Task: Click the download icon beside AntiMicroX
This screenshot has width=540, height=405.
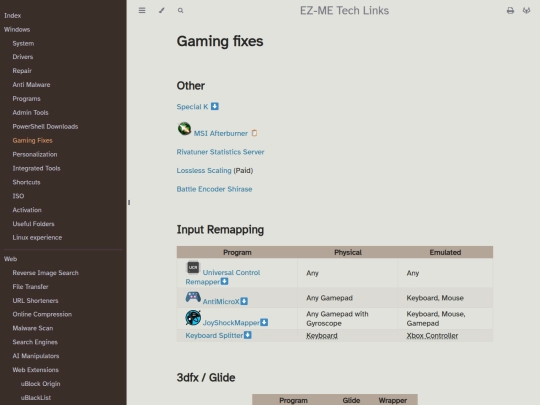Action: click(244, 301)
